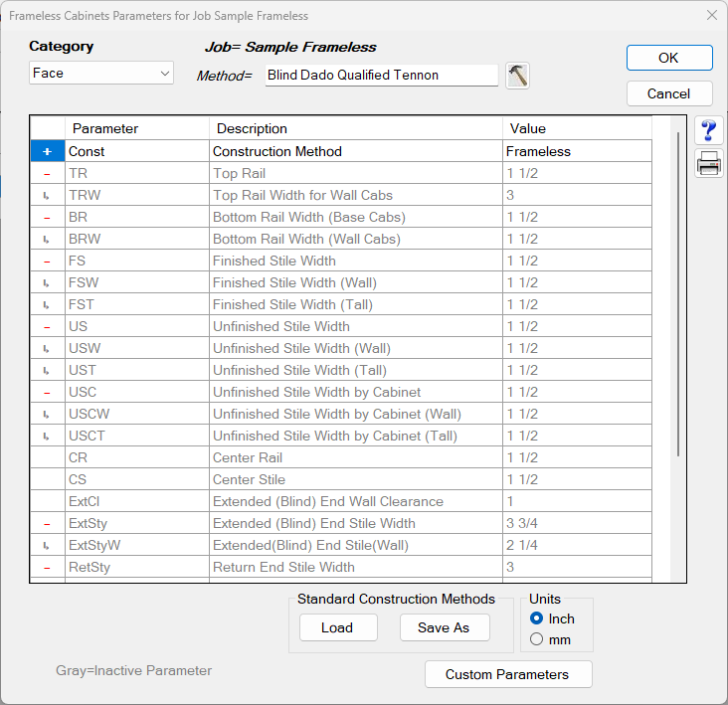Close the Frameless Cabinets Parameters dialog
This screenshot has height=705, width=728.
pyautogui.click(x=711, y=15)
